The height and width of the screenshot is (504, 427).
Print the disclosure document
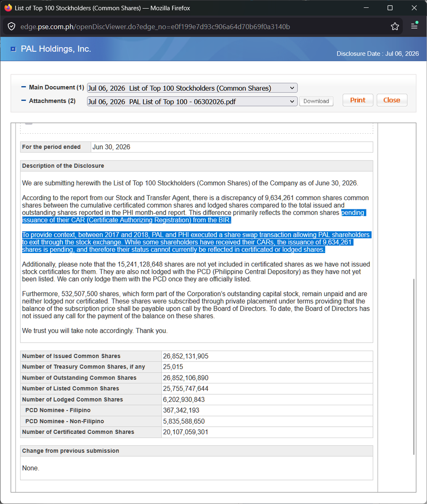tap(358, 100)
